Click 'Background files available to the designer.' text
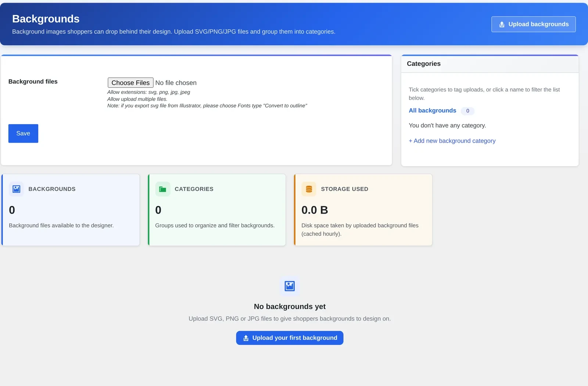Viewport: 588px width, 386px height. [x=61, y=225]
